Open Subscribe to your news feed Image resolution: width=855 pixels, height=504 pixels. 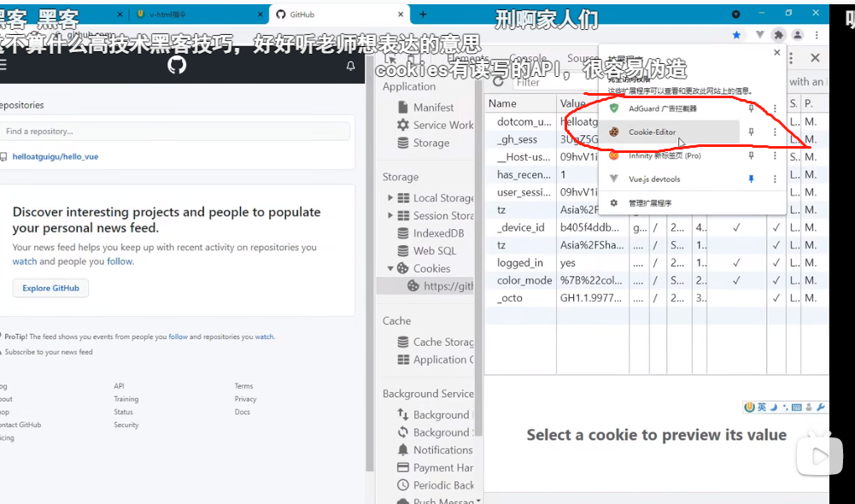(x=49, y=352)
